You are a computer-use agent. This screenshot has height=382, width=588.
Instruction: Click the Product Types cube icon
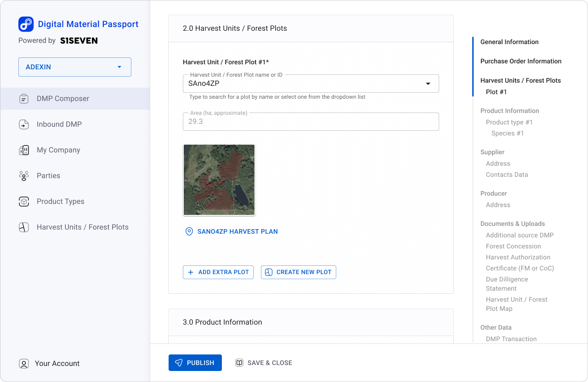point(24,202)
